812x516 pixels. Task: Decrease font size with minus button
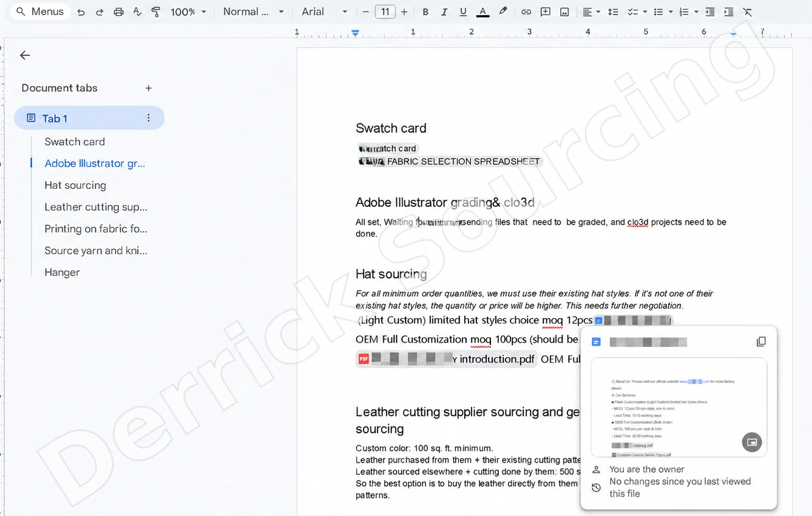[x=365, y=12]
